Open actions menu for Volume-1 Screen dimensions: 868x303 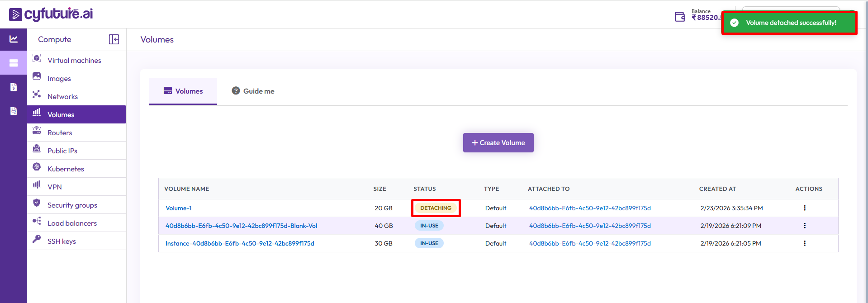(x=804, y=208)
